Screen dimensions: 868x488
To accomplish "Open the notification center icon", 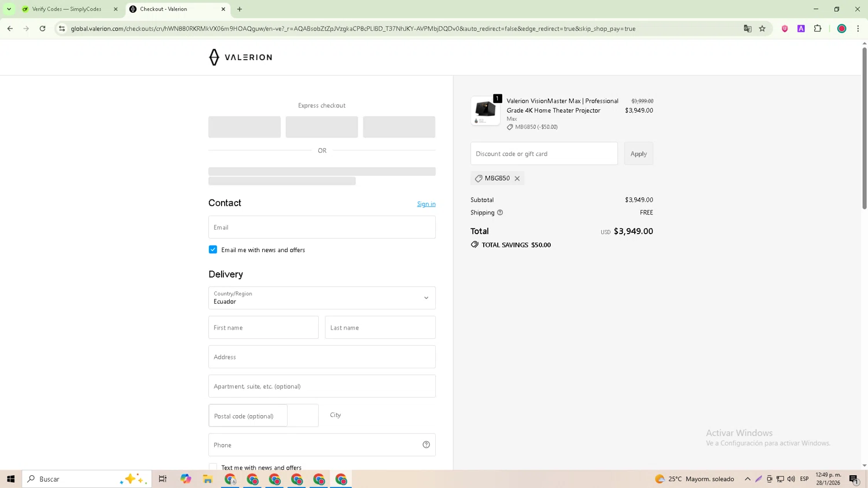I will click(854, 479).
